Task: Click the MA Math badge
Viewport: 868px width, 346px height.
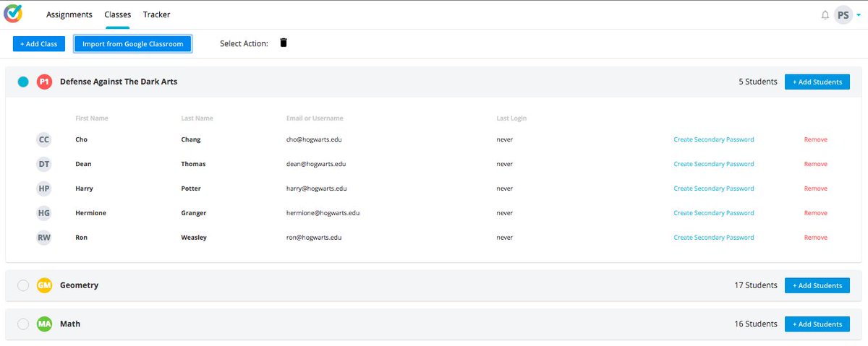Action: (45, 324)
